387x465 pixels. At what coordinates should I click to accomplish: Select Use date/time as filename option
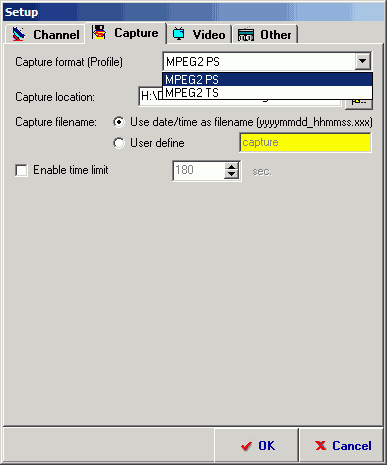tap(119, 122)
